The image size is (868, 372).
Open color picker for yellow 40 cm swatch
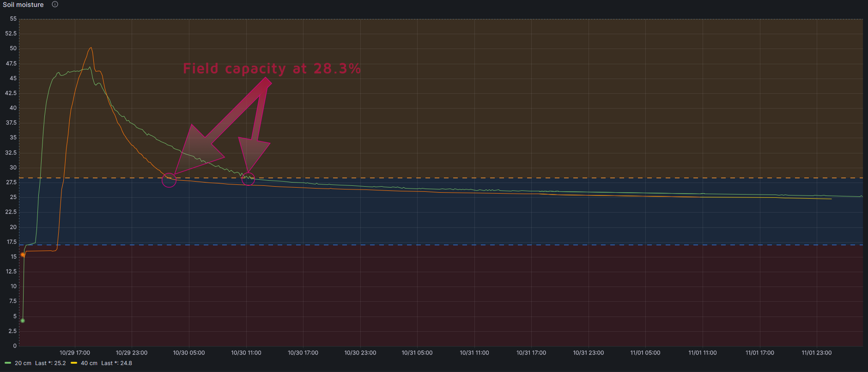(x=74, y=363)
